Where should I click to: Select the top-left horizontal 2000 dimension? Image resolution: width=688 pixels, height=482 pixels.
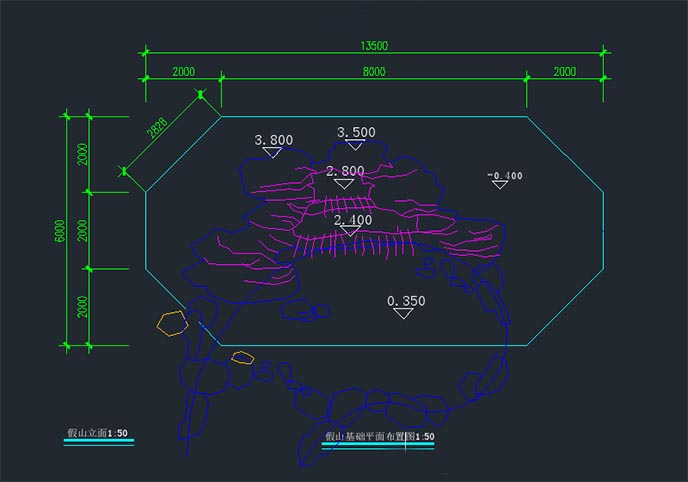(x=183, y=71)
